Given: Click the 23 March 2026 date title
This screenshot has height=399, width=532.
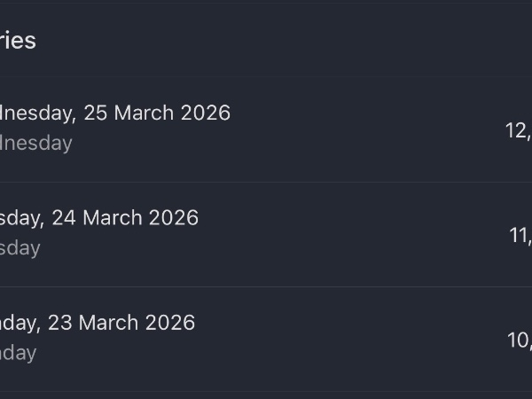Looking at the screenshot, I should tap(98, 323).
